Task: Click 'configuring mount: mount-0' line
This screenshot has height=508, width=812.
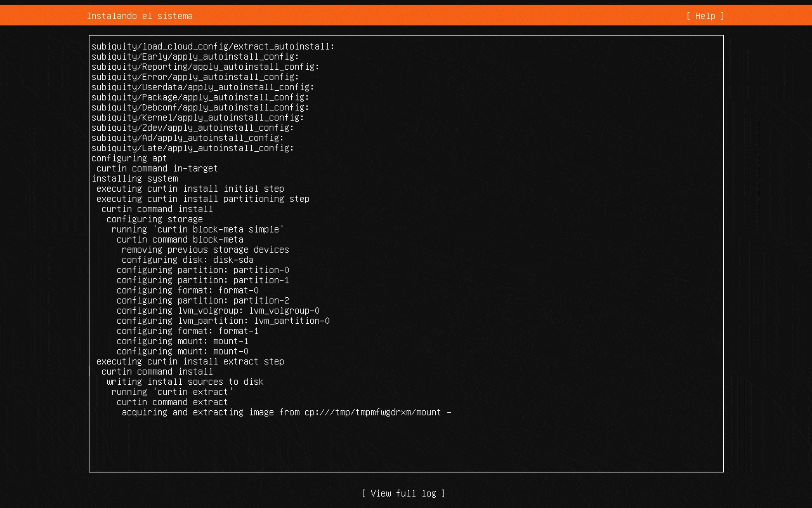Action: 183,351
